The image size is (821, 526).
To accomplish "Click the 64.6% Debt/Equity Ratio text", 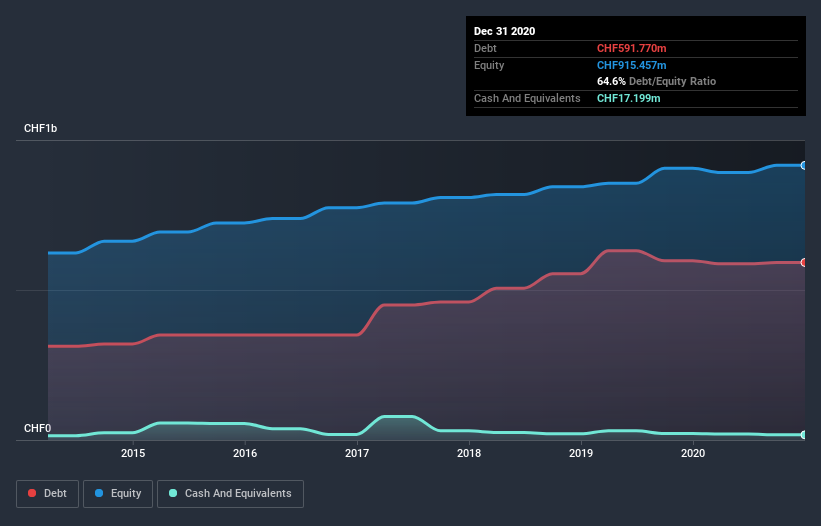I will (x=657, y=81).
